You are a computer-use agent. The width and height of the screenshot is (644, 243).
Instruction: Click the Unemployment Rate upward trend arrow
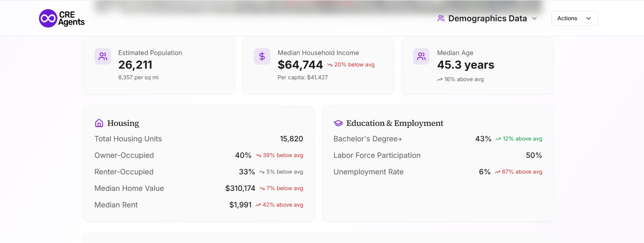pos(497,172)
